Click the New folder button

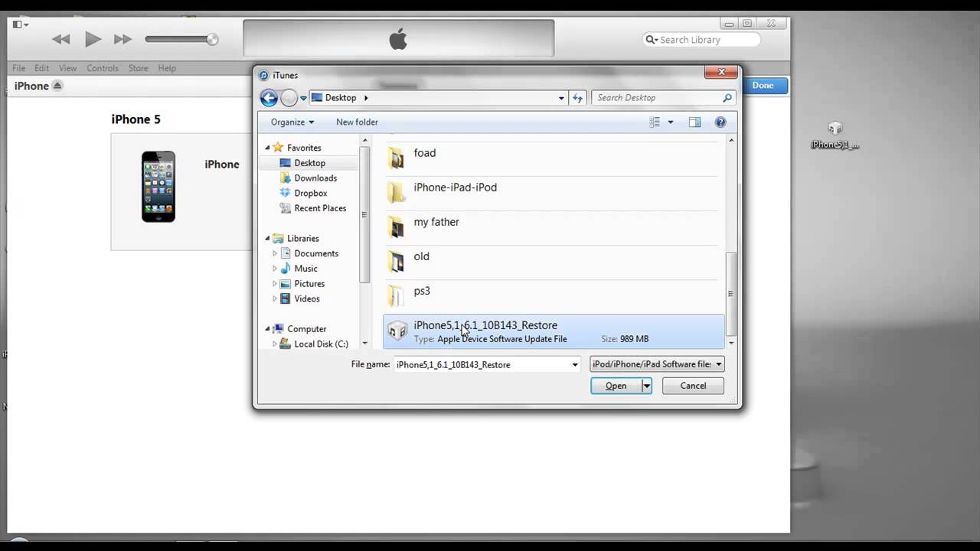357,122
